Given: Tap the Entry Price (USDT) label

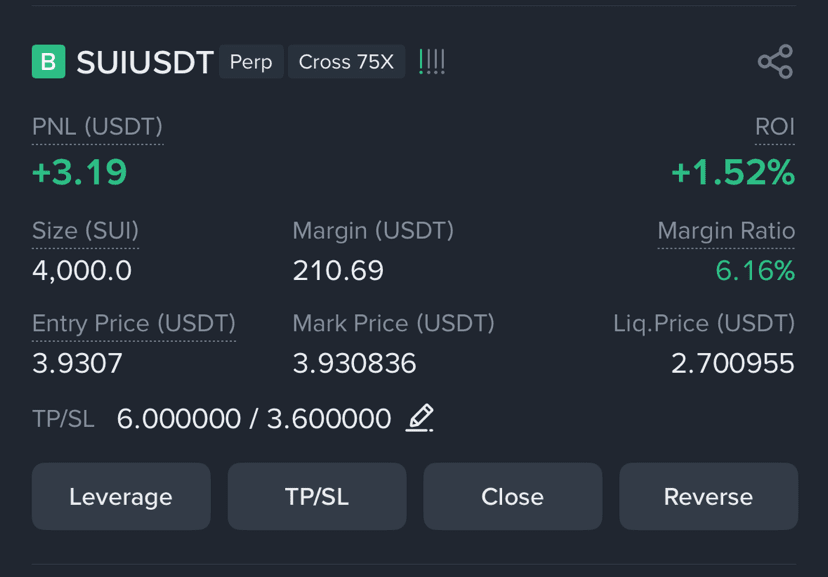Looking at the screenshot, I should coord(134,324).
